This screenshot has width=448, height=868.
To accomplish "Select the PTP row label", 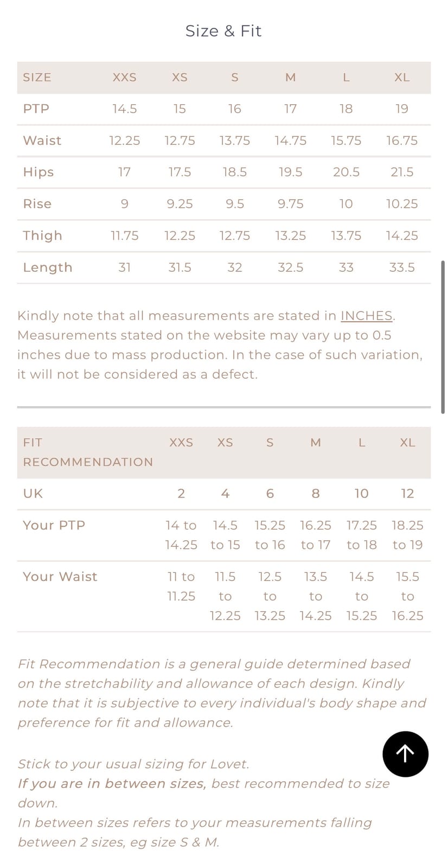I will coord(36,109).
